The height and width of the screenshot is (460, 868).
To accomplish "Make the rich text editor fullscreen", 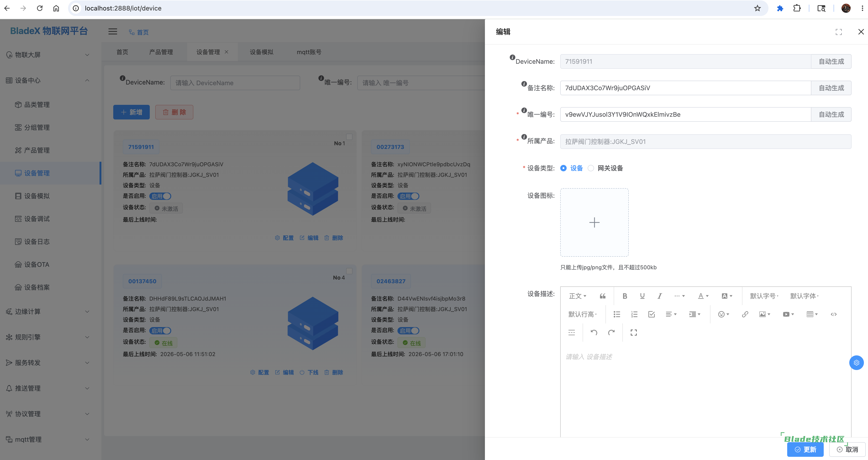I will 634,333.
